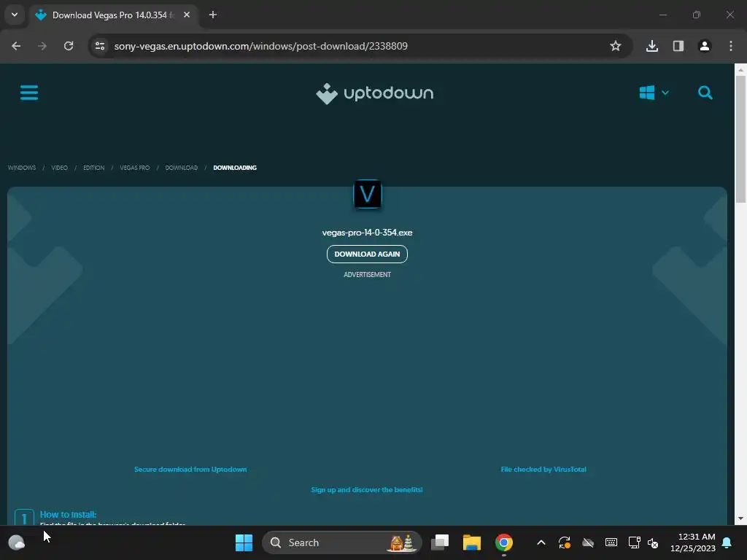Click the scrollbar up arrow

[x=740, y=69]
